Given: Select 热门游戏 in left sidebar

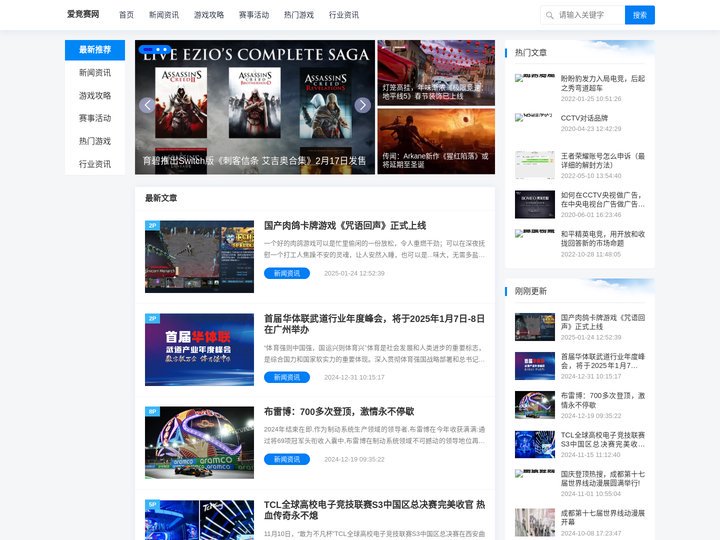Looking at the screenshot, I should point(95,141).
